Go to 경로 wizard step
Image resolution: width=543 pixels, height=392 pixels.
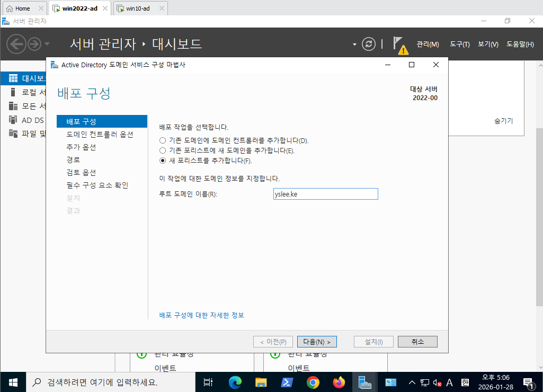tap(74, 159)
